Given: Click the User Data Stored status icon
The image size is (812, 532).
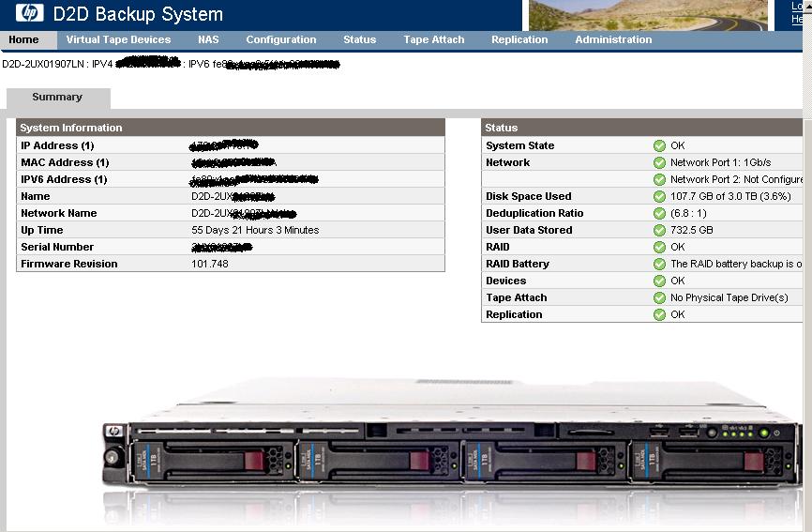Looking at the screenshot, I should pos(659,230).
